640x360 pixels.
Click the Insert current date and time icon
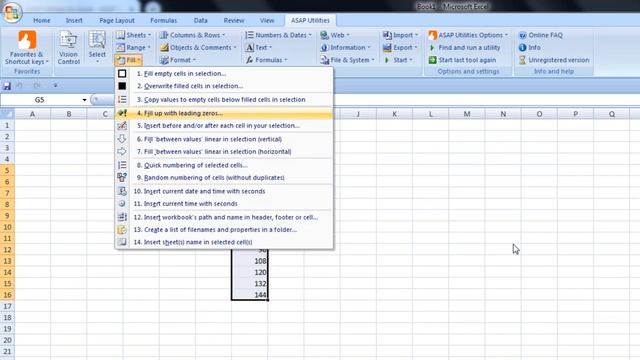click(122, 191)
